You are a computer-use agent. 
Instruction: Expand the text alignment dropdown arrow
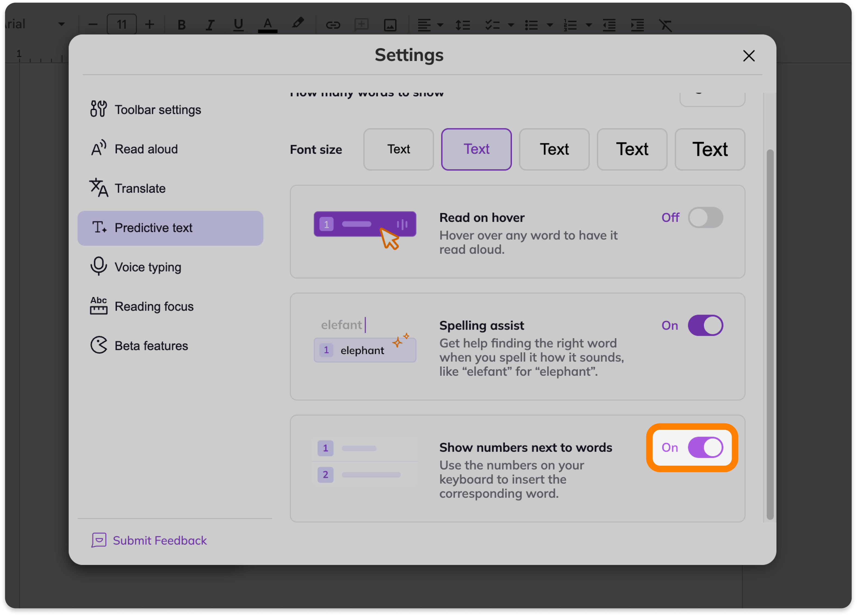coord(440,25)
